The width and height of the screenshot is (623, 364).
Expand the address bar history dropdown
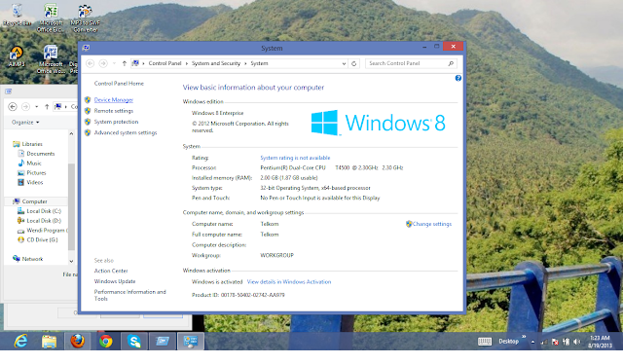[344, 63]
